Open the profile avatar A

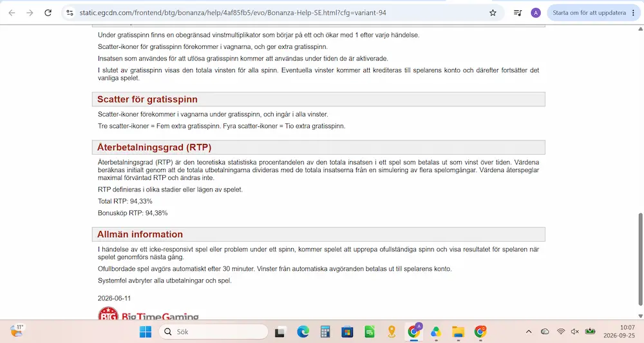(536, 13)
